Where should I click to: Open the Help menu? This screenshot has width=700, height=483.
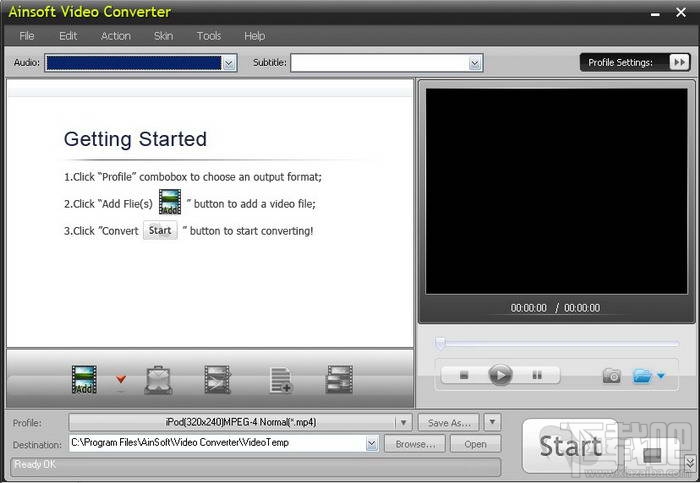point(254,36)
